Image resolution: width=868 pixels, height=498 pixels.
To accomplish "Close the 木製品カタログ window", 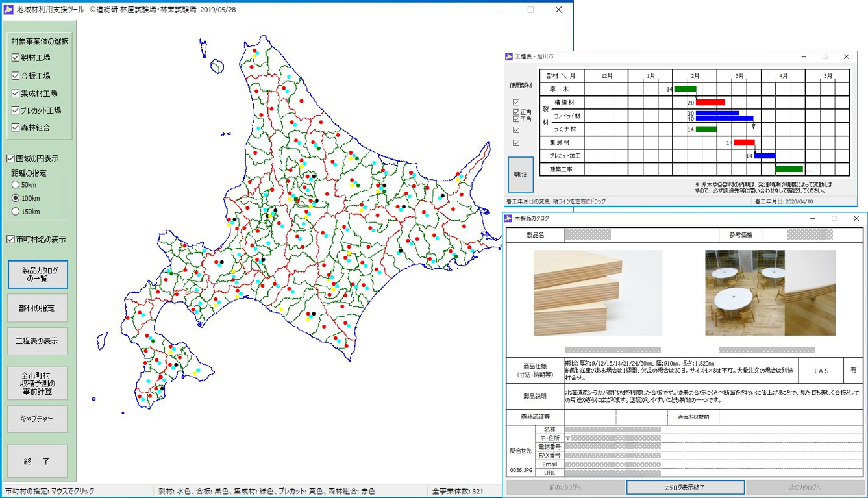I will tap(856, 219).
